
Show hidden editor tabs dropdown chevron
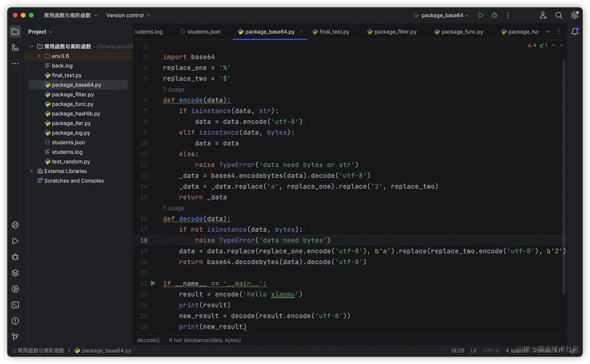tap(548, 32)
